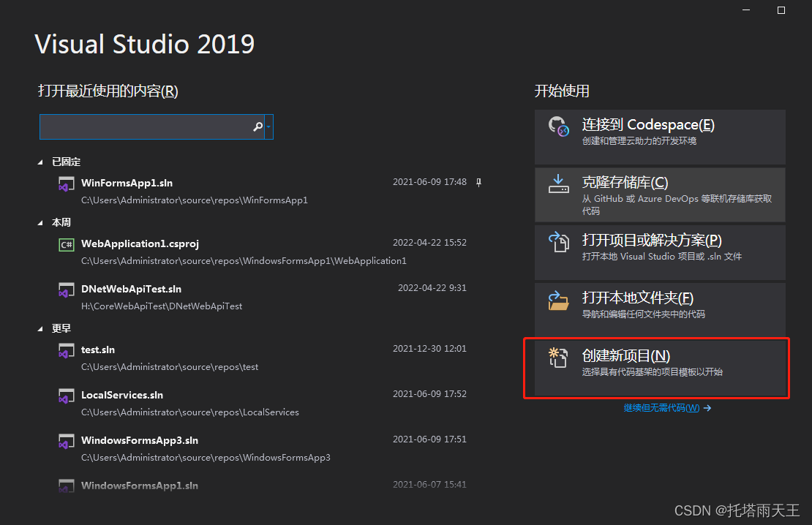Collapse the 已固定 pinned group
Image resolution: width=812 pixels, height=525 pixels.
coord(40,162)
